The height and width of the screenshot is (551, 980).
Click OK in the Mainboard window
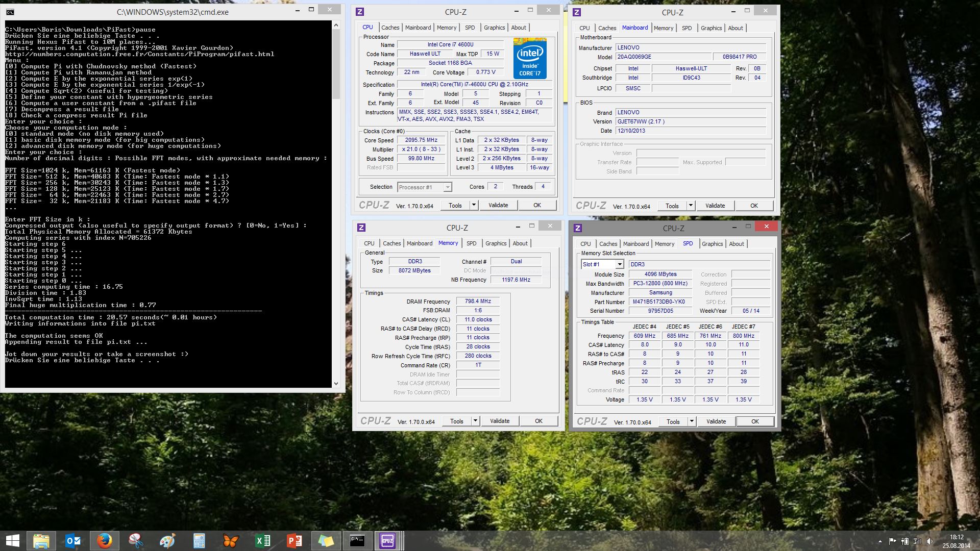[x=754, y=206]
